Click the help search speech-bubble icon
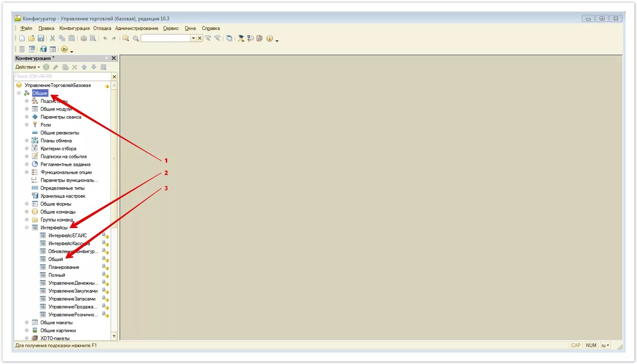637x364 pixels. 251,38
